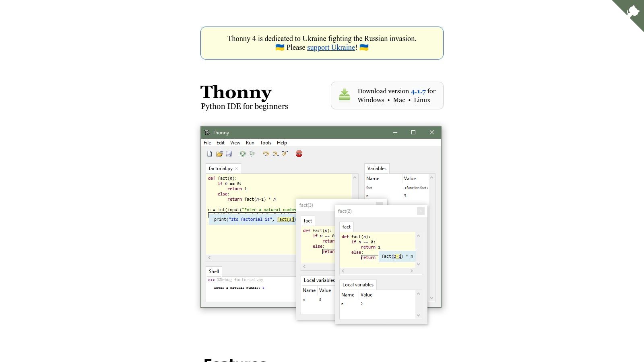Step over the current line
This screenshot has width=644, height=362.
coord(266,154)
